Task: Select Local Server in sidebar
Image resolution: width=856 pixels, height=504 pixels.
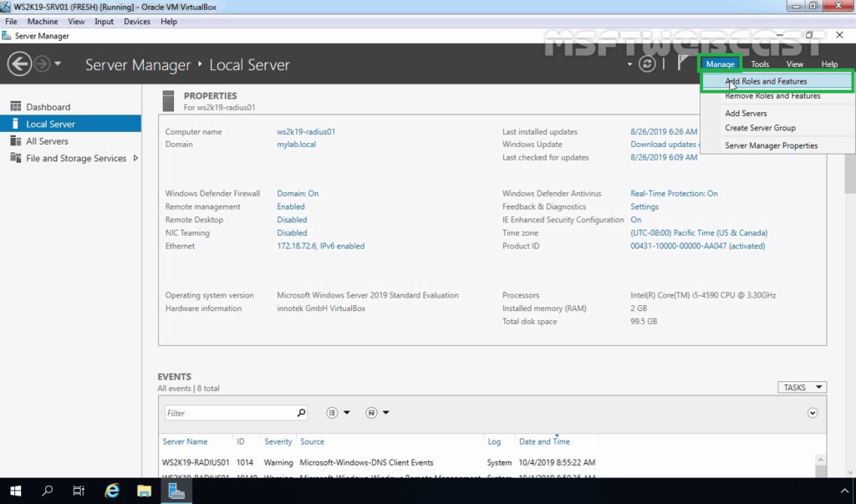Action: tap(70, 124)
